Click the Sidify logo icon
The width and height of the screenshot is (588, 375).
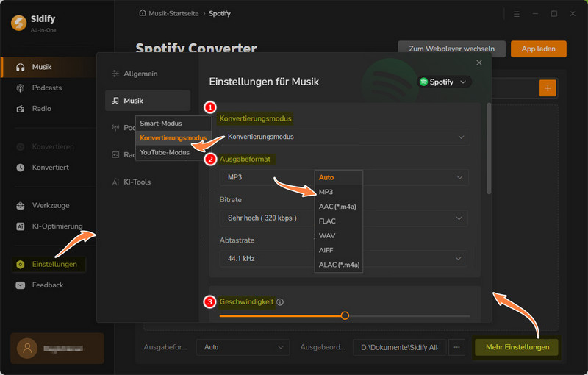tap(18, 23)
